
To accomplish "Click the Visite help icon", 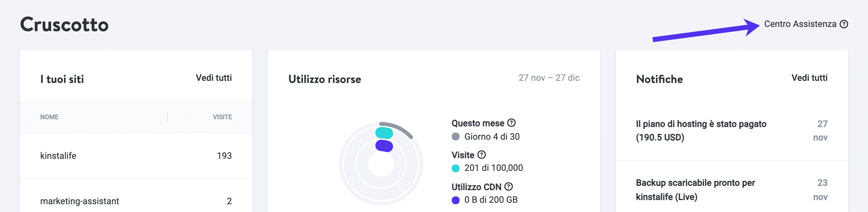I will tap(482, 155).
